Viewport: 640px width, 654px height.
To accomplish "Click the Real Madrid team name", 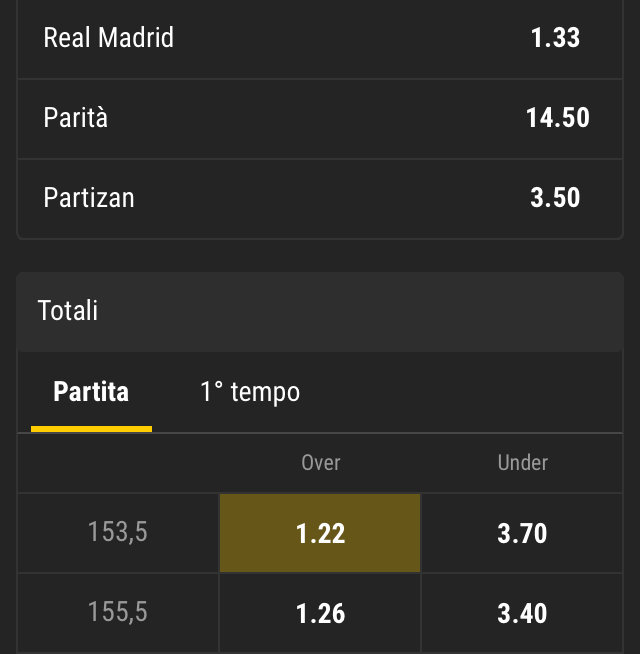I will [109, 38].
